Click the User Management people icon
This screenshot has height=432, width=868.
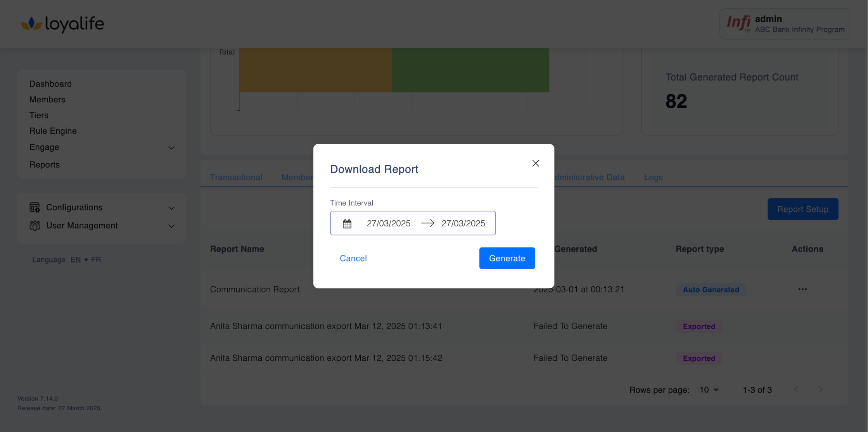pyautogui.click(x=35, y=226)
